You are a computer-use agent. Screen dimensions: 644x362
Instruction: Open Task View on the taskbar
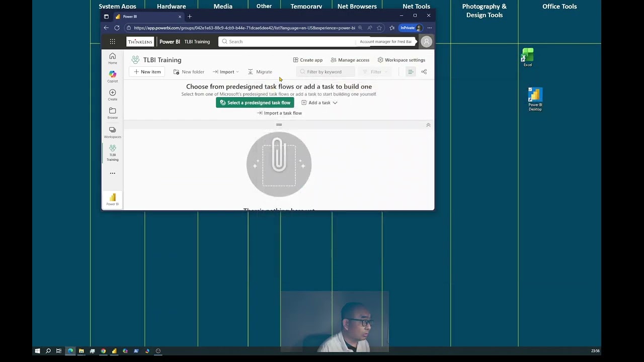point(59,351)
